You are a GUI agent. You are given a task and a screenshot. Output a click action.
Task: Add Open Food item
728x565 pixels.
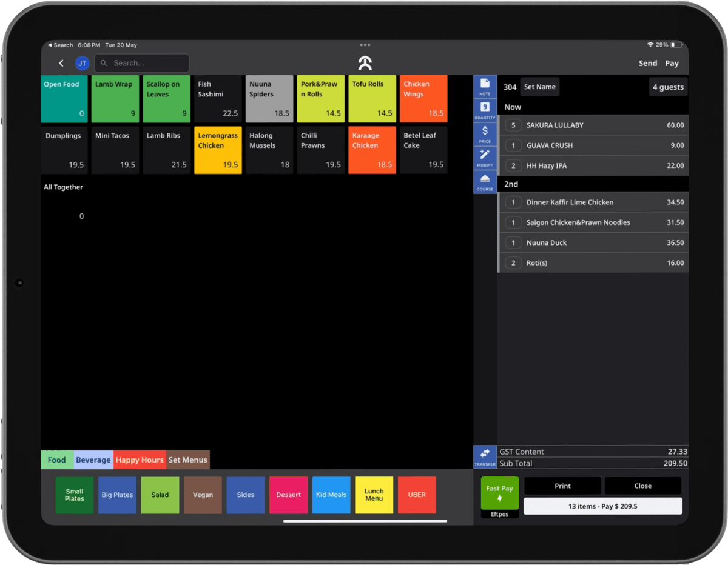(x=64, y=99)
